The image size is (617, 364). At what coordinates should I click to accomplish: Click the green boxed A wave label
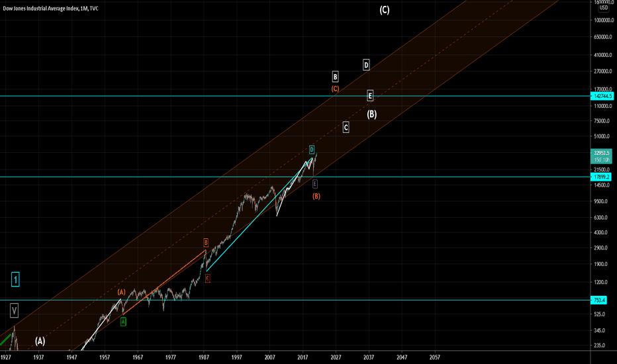123,322
